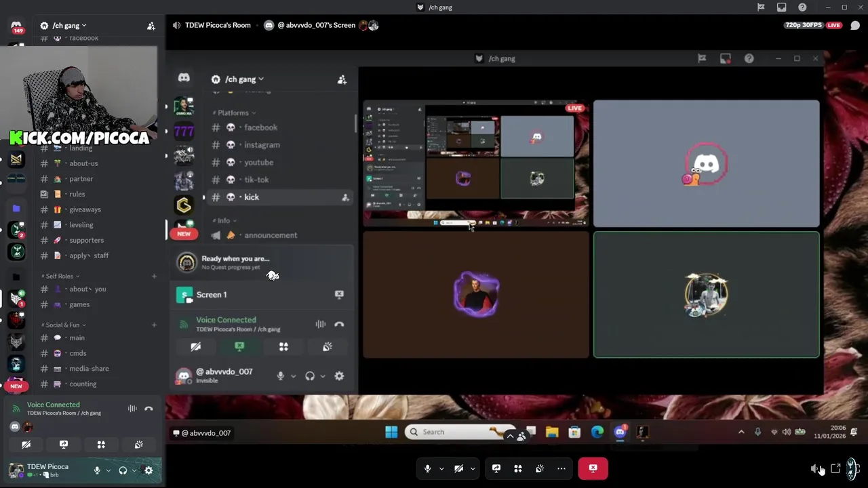Select the nested LIVE stream thumbnail tile

click(475, 163)
